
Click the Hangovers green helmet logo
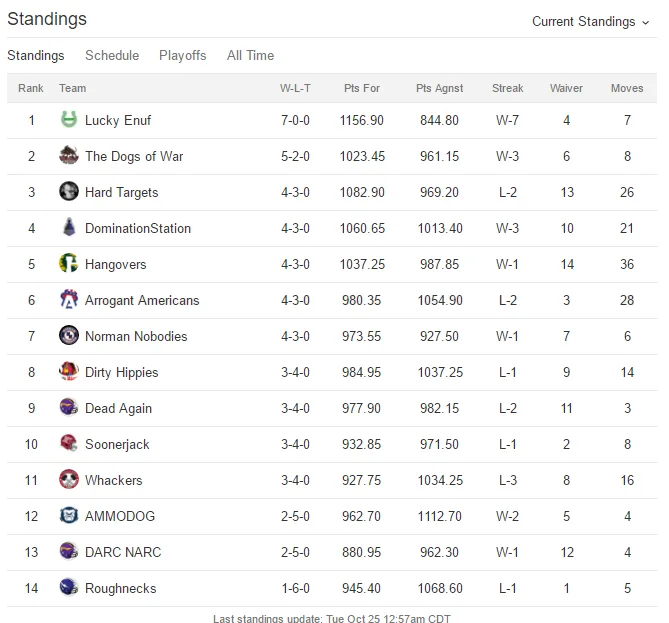(x=69, y=263)
